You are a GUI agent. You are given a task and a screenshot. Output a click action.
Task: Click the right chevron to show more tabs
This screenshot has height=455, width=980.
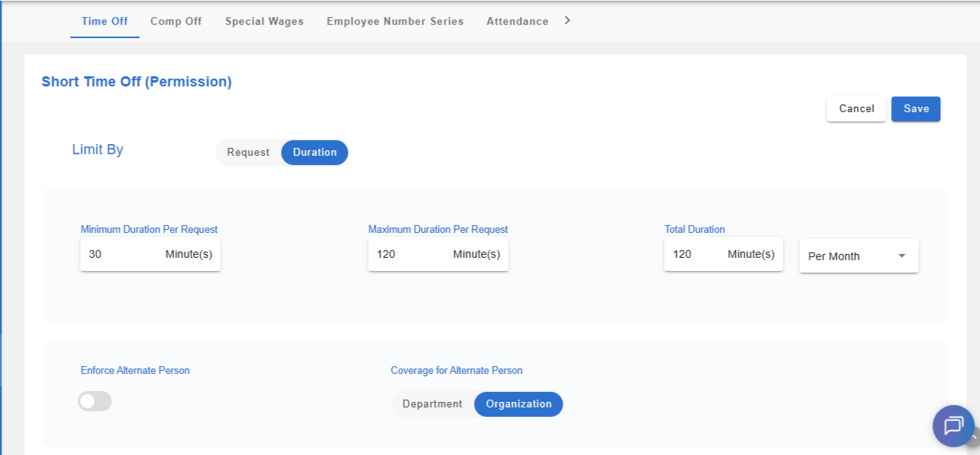pyautogui.click(x=567, y=20)
